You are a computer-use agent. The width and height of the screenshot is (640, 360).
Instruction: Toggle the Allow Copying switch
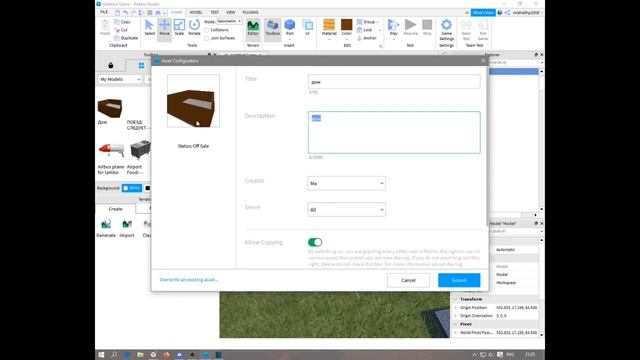[x=315, y=242]
